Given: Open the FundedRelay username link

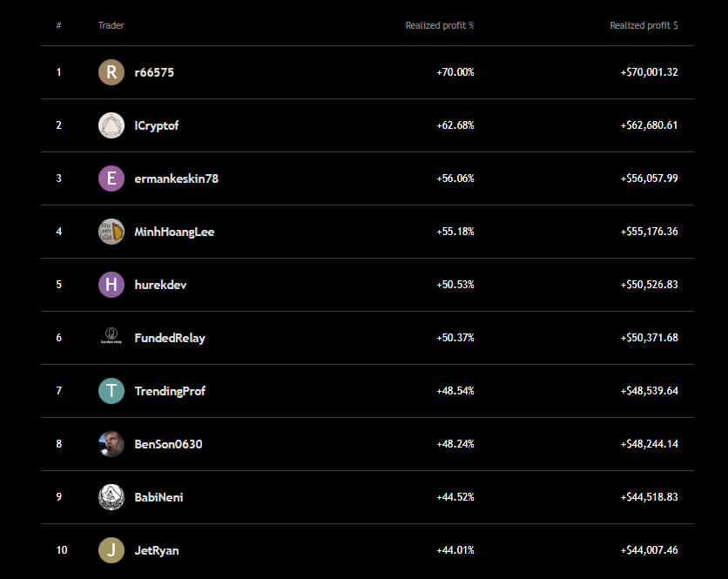Looking at the screenshot, I should click(x=170, y=338).
